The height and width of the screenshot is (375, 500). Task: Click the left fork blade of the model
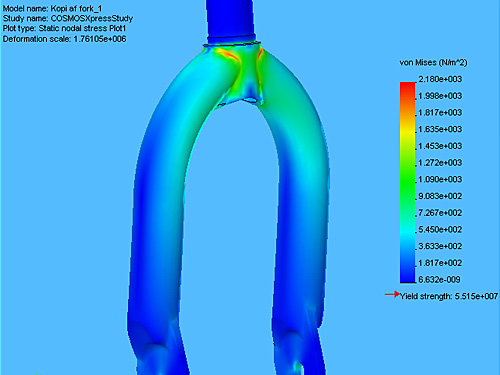(x=157, y=217)
